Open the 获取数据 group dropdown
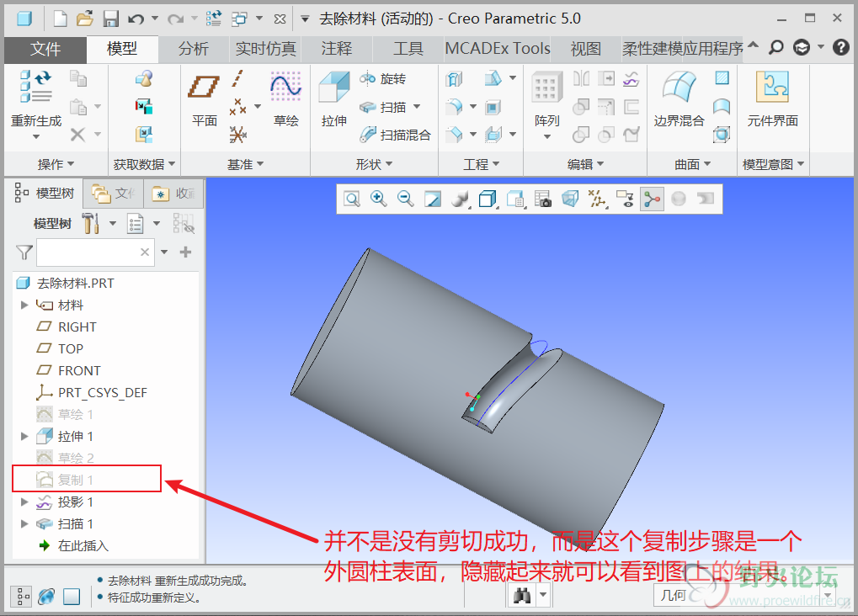 pos(144,164)
